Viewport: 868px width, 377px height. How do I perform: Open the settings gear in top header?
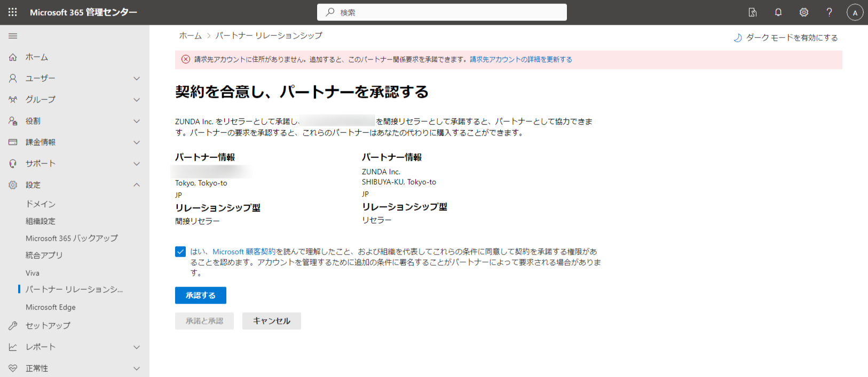[x=804, y=12]
